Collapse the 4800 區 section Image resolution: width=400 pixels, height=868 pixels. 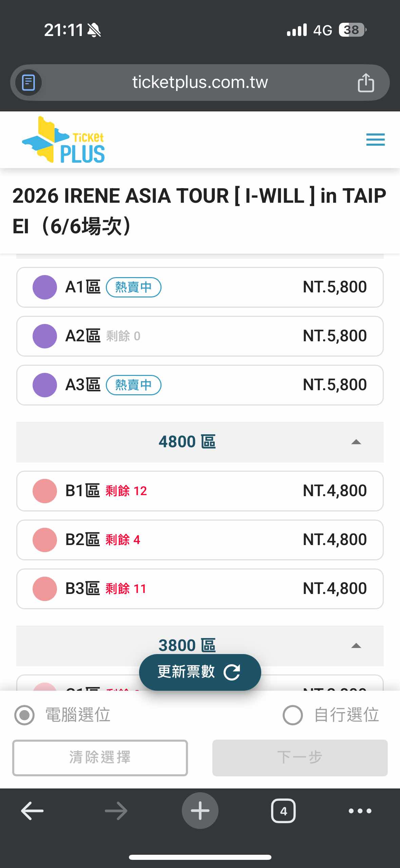(356, 442)
